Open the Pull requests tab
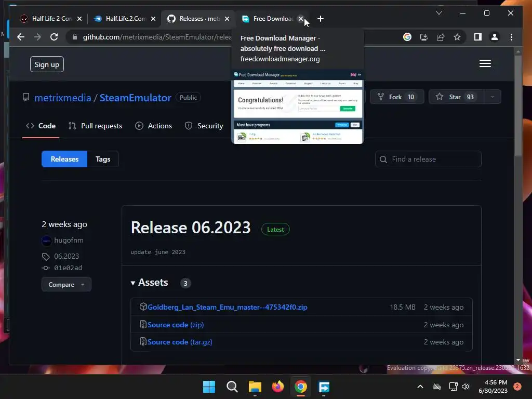 click(x=96, y=126)
